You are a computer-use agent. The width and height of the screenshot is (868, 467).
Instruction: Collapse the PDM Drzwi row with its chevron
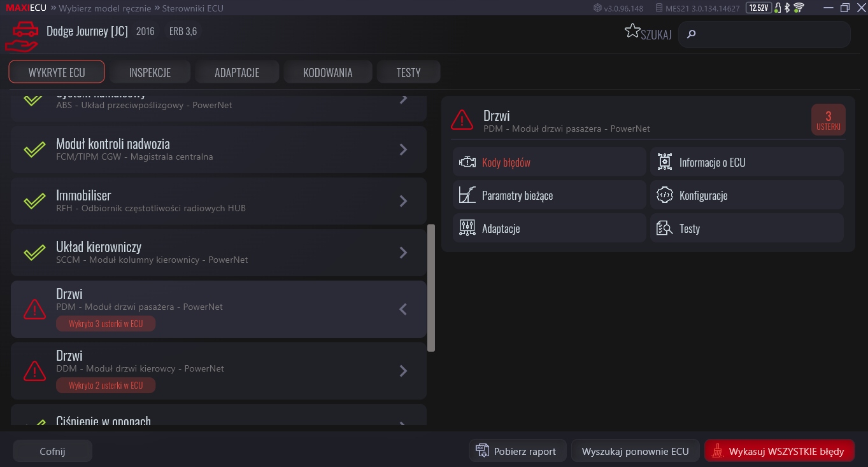403,309
